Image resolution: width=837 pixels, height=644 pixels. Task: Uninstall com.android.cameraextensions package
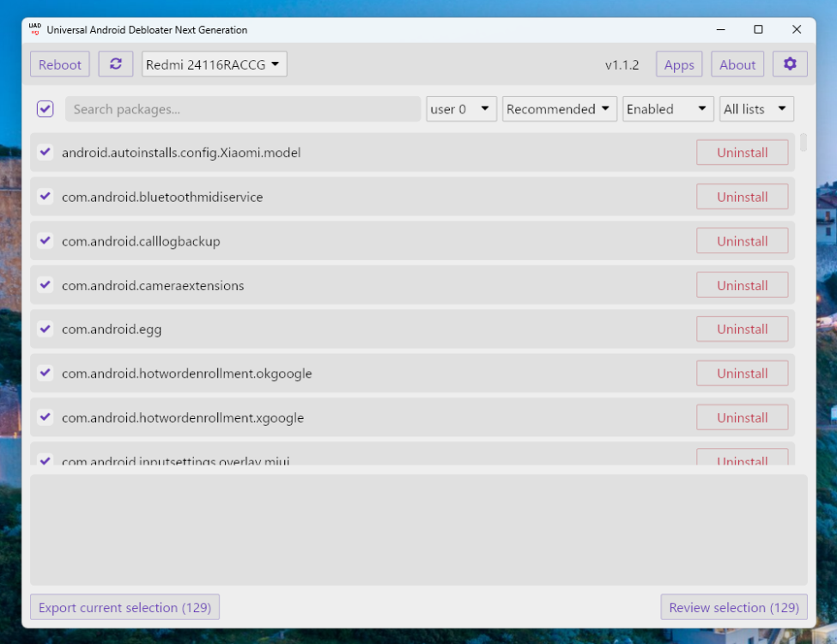pyautogui.click(x=742, y=285)
